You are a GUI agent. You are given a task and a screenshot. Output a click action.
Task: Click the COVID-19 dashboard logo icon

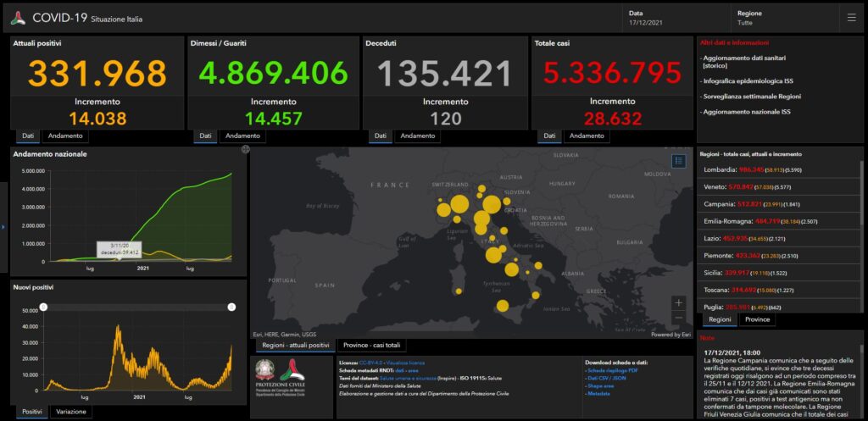pyautogui.click(x=19, y=18)
